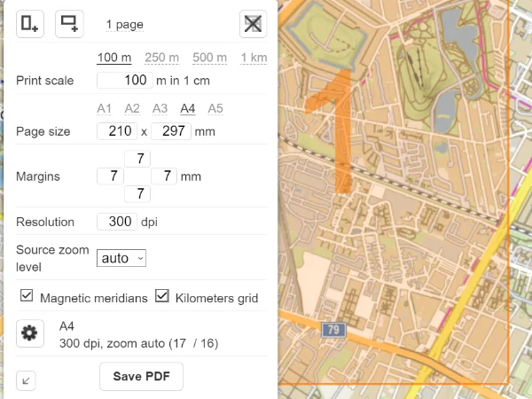Select the 100 m scale preset
532x399 pixels.
pyautogui.click(x=114, y=58)
